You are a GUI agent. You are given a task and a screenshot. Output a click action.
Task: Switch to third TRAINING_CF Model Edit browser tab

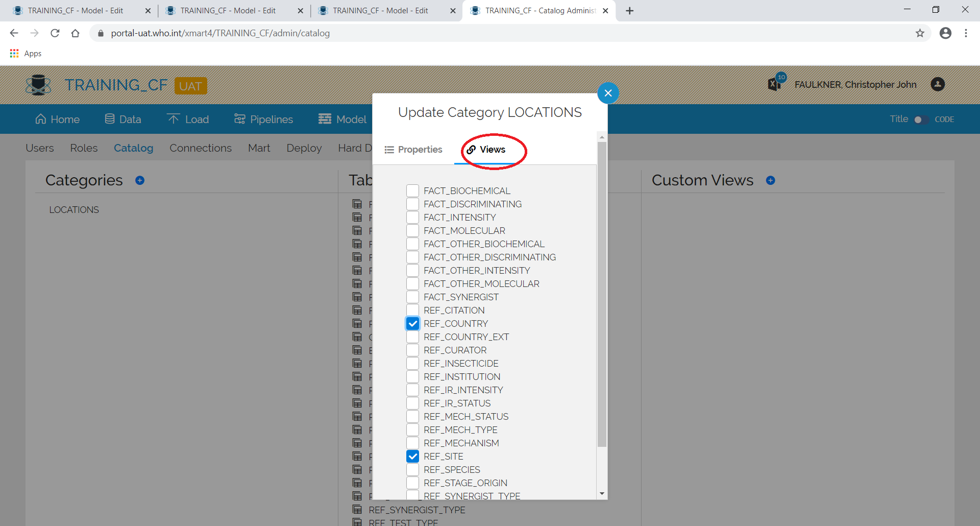coord(381,11)
